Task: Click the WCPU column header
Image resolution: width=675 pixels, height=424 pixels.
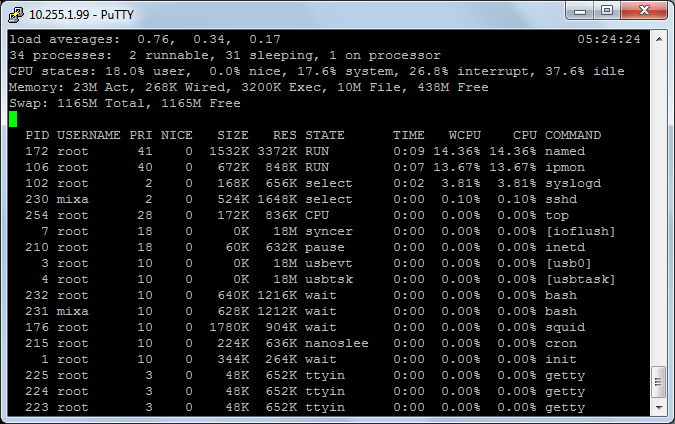Action: pyautogui.click(x=464, y=135)
